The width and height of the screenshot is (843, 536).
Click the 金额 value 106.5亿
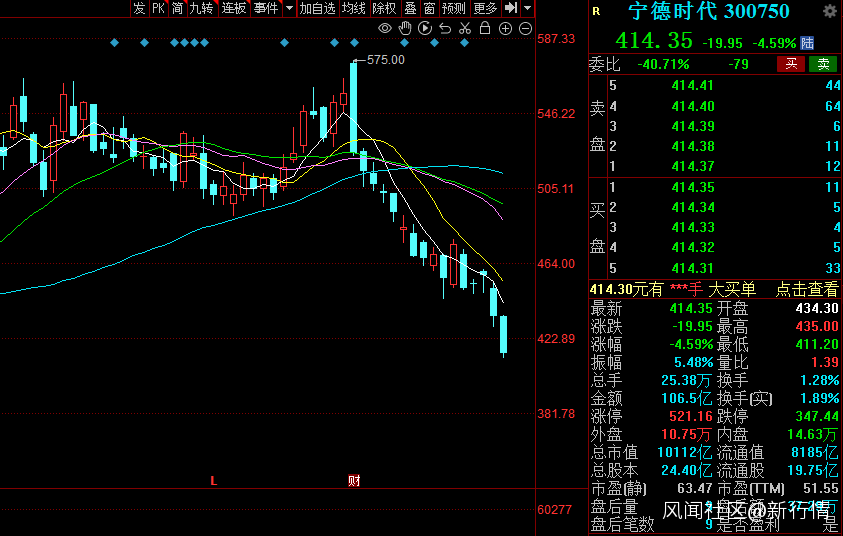pyautogui.click(x=687, y=398)
